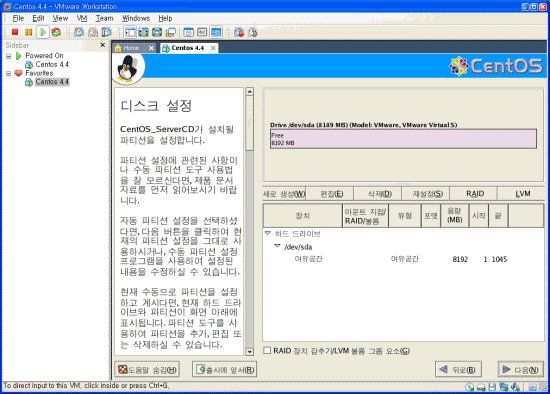Viewport: 550px width, 394px height.
Task: Close the Sidebar panel
Action: click(103, 45)
